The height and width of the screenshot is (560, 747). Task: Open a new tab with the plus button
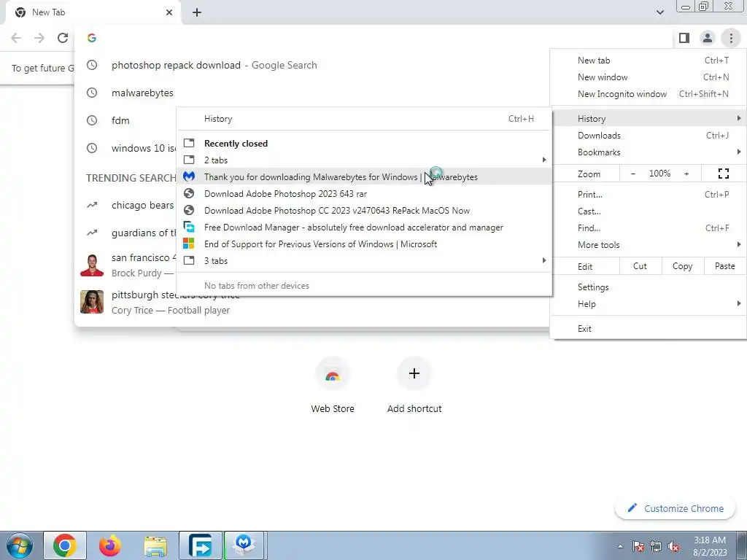tap(197, 12)
